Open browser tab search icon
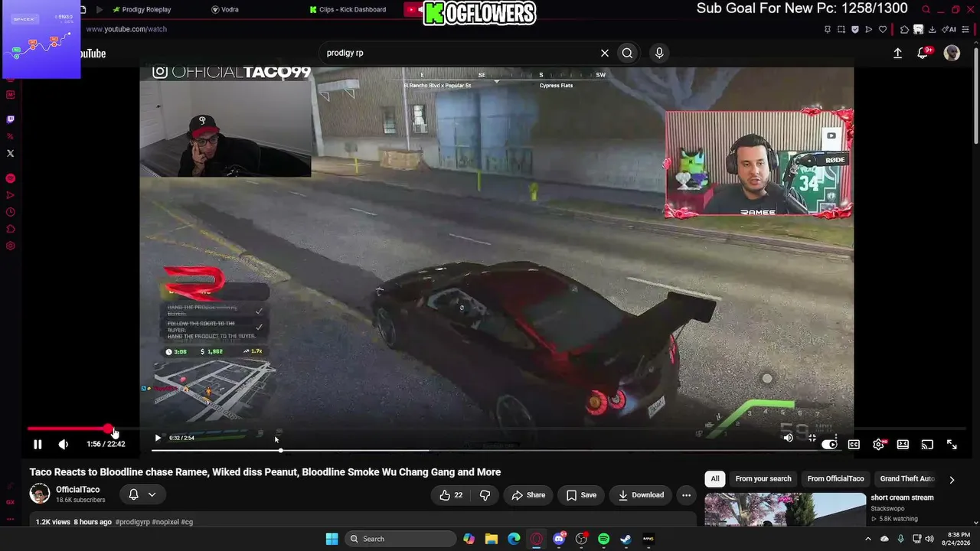 (x=926, y=9)
